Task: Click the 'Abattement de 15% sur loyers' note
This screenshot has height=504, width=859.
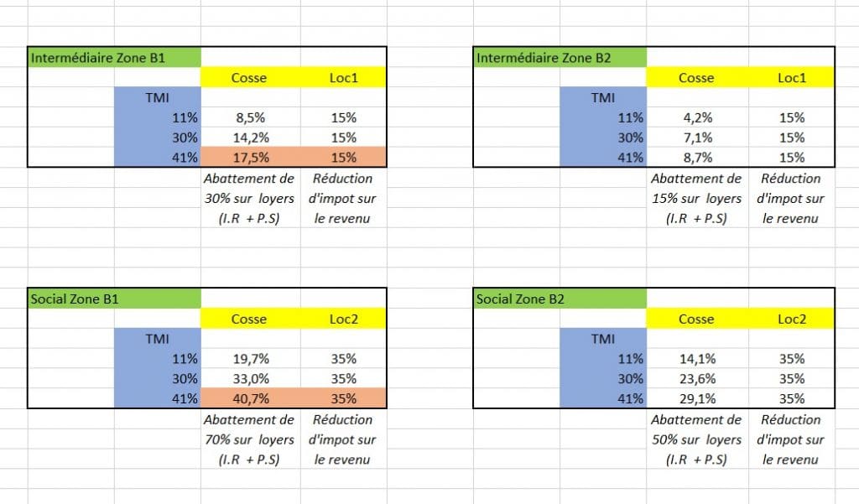Action: point(695,199)
